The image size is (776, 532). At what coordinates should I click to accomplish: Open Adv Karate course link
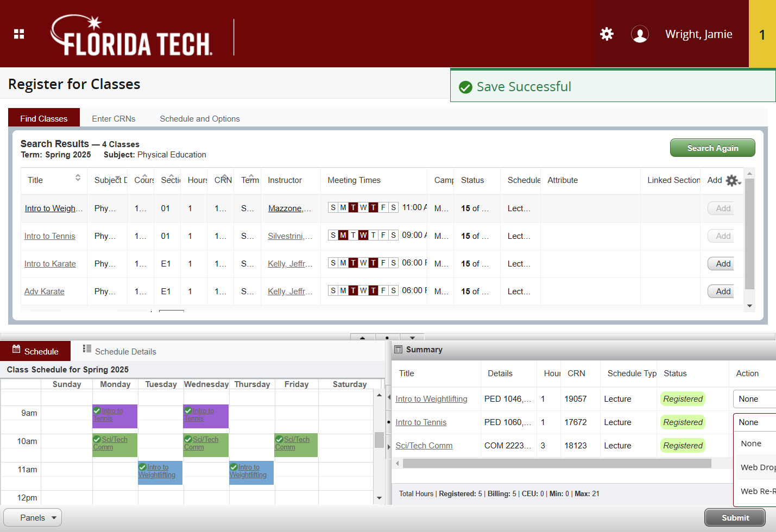[45, 292]
